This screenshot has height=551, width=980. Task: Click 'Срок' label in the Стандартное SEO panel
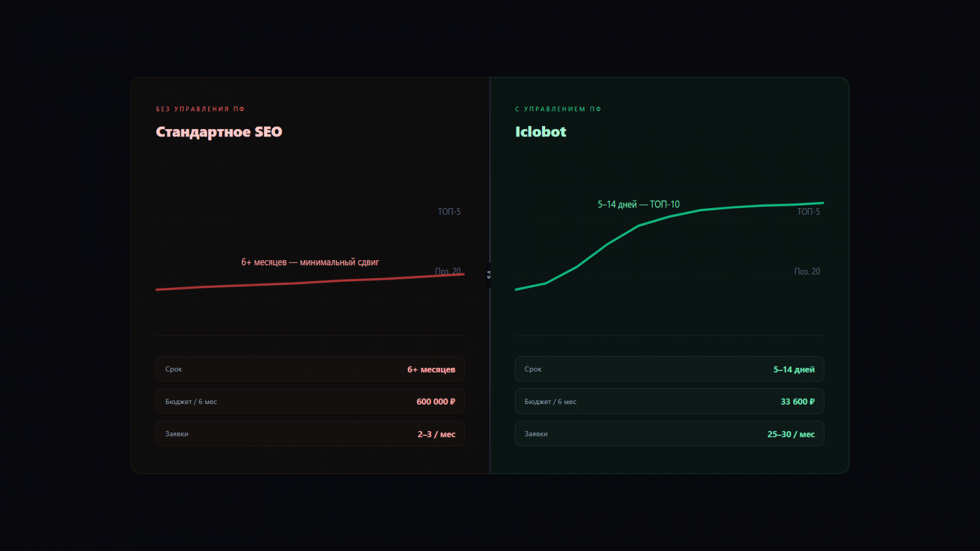pyautogui.click(x=173, y=369)
